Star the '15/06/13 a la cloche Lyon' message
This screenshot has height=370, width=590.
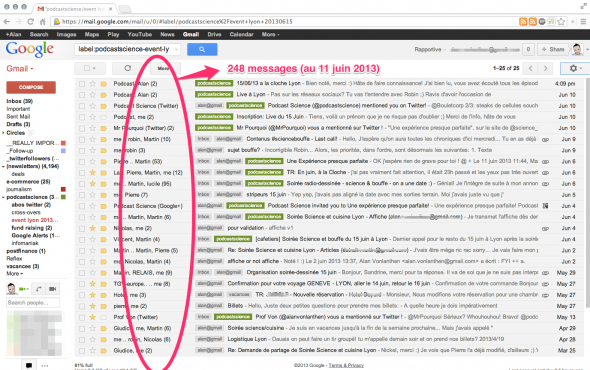(x=93, y=84)
